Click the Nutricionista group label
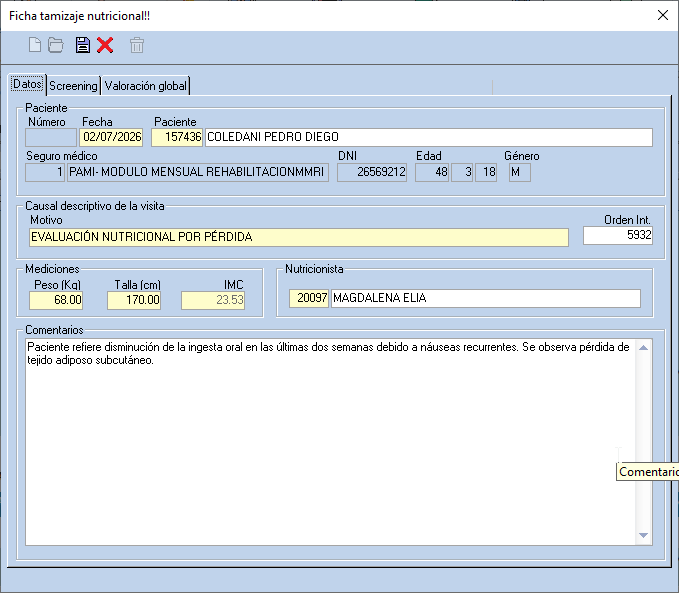 (x=314, y=269)
